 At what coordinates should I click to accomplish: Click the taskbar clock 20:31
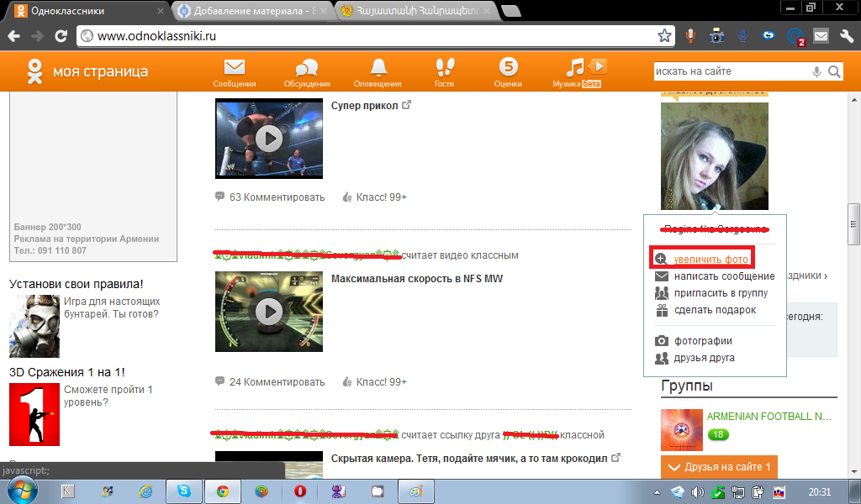pyautogui.click(x=820, y=492)
